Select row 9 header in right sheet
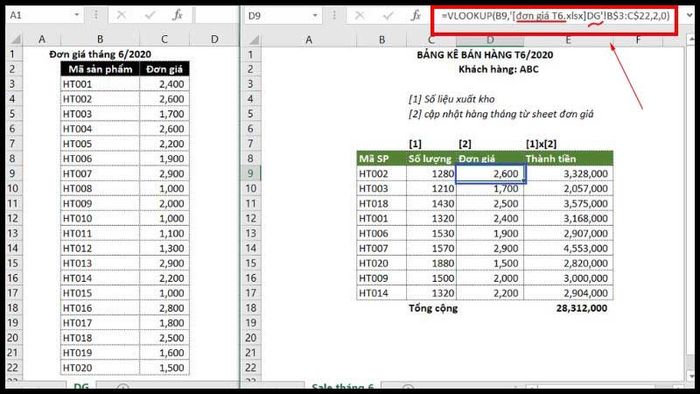This screenshot has width=700, height=394. tap(250, 173)
